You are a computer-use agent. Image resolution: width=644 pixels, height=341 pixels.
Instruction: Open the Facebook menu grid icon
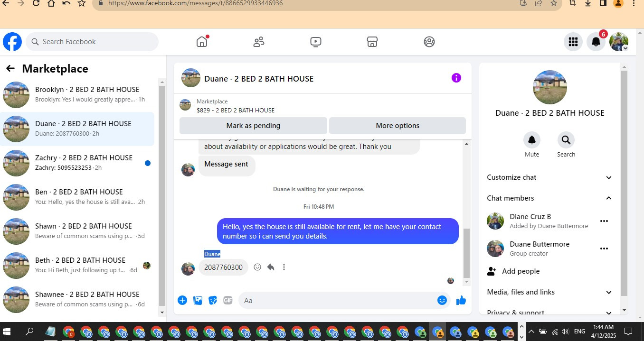[573, 42]
